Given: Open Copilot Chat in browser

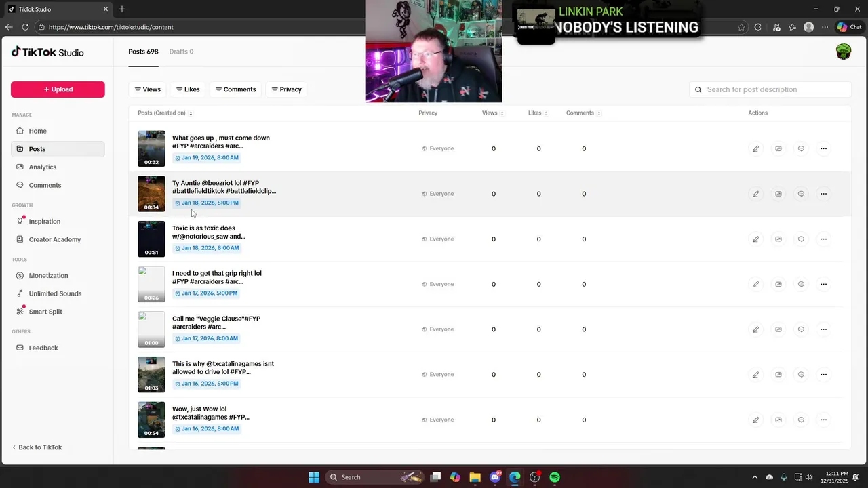Looking at the screenshot, I should [x=850, y=27].
